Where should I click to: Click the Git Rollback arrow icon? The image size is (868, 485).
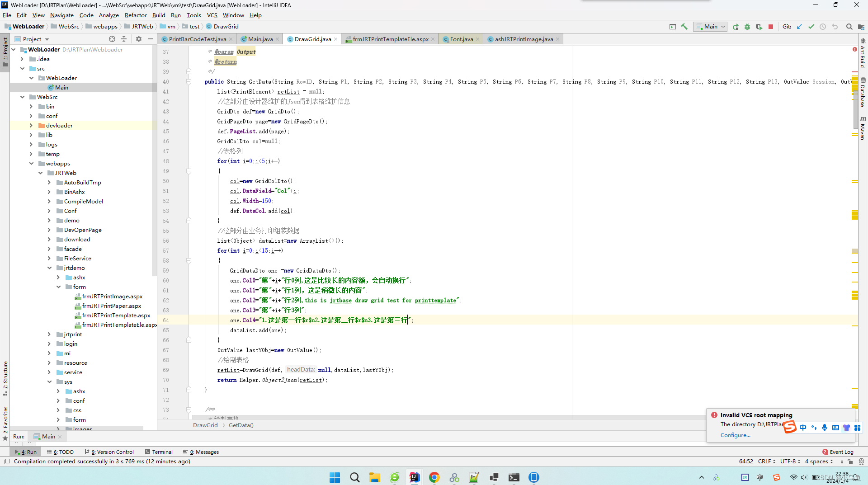coord(835,27)
